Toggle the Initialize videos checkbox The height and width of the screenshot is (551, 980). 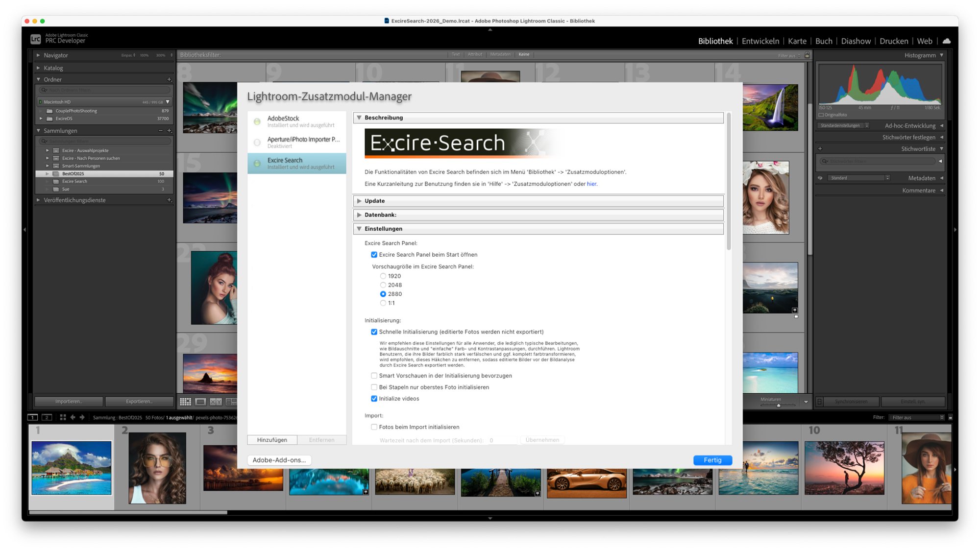(x=374, y=399)
